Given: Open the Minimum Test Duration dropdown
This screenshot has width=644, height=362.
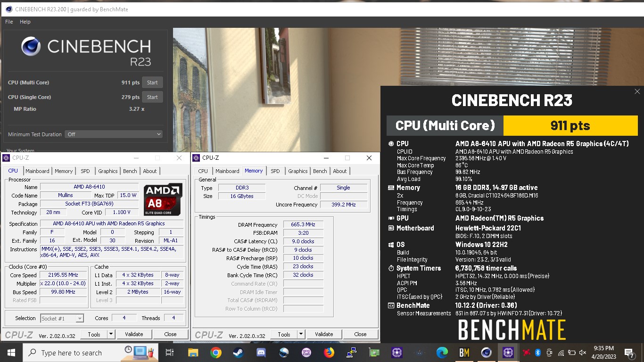Looking at the screenshot, I should tap(114, 134).
